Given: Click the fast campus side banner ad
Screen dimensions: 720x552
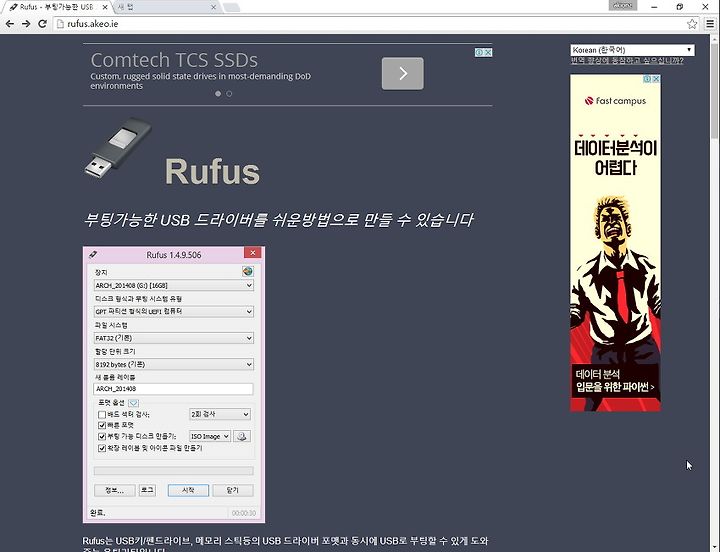Looking at the screenshot, I should (x=615, y=243).
